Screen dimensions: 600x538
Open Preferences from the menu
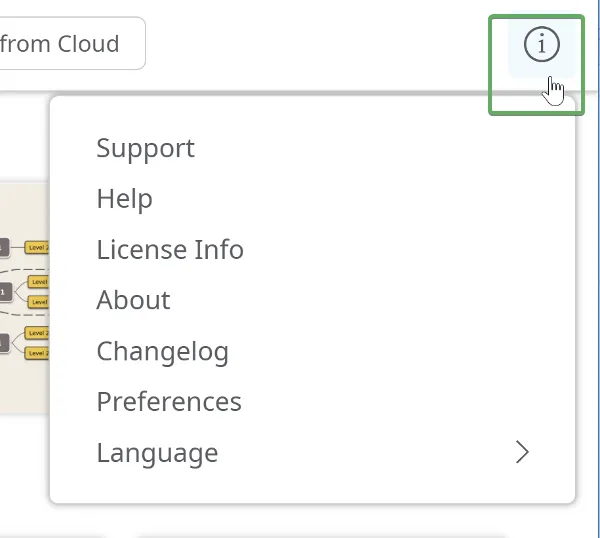(x=169, y=402)
